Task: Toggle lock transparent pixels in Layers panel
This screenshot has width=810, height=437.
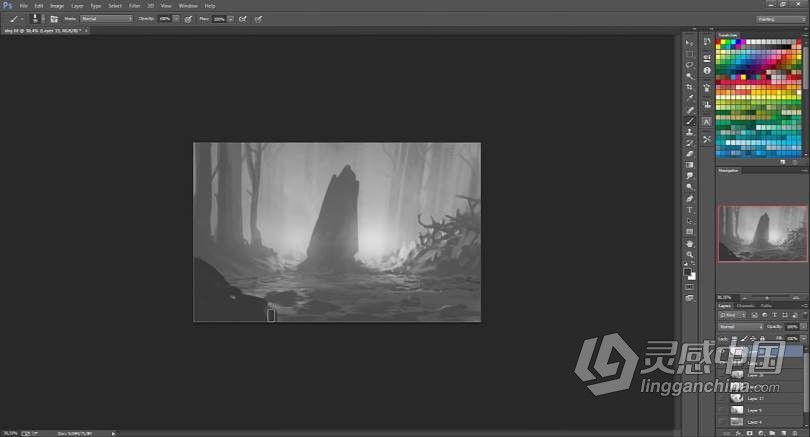Action: tap(735, 339)
